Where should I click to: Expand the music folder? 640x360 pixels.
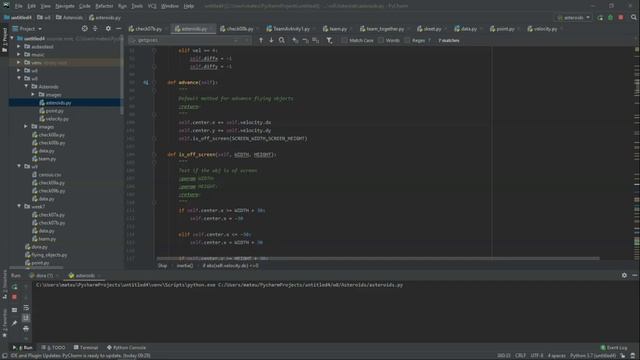[x=18, y=54]
